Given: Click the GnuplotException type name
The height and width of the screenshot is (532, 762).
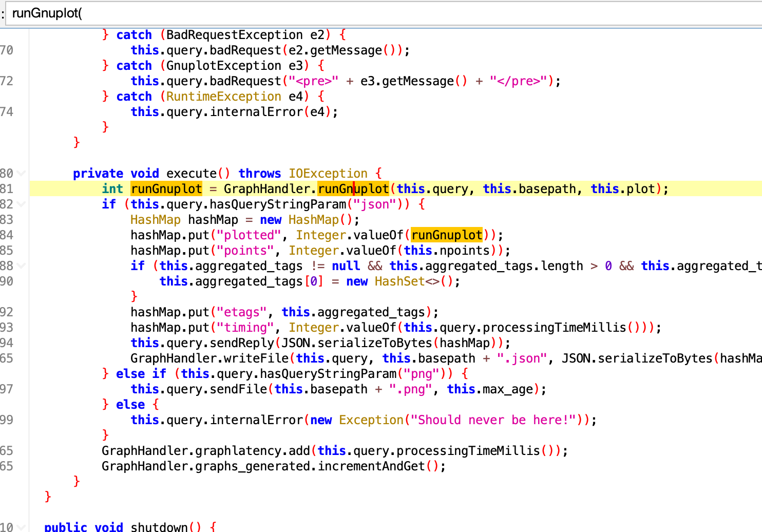Looking at the screenshot, I should [x=224, y=65].
